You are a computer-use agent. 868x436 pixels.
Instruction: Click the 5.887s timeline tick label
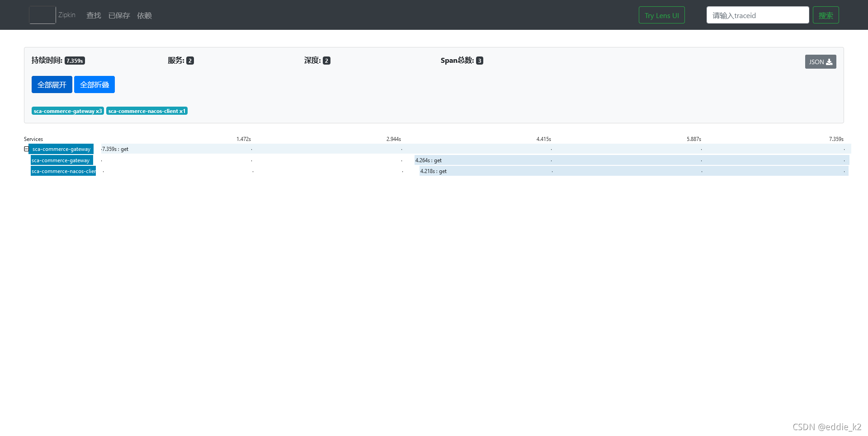point(694,139)
